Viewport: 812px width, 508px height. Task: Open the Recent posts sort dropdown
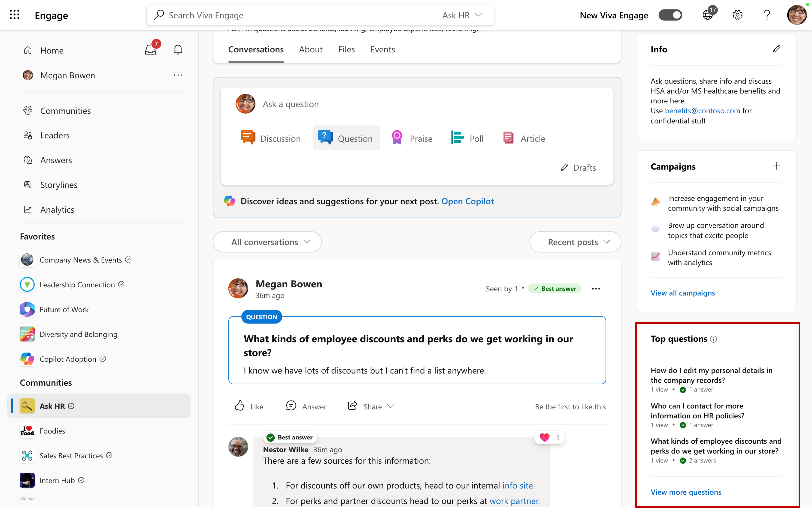(x=575, y=242)
